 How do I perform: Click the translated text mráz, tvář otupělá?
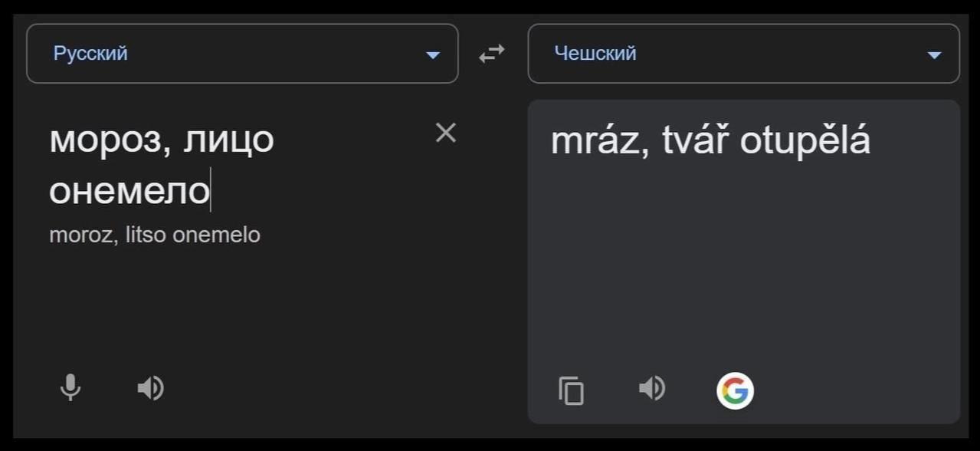point(710,141)
